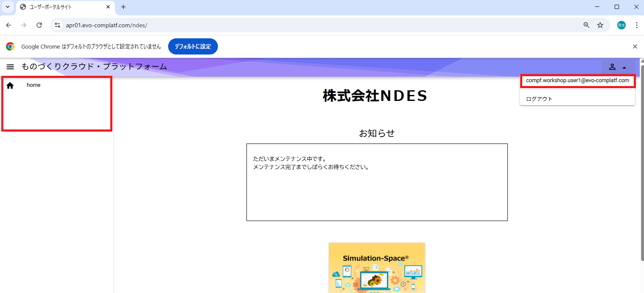Select the home item in the sidebar

(x=34, y=85)
